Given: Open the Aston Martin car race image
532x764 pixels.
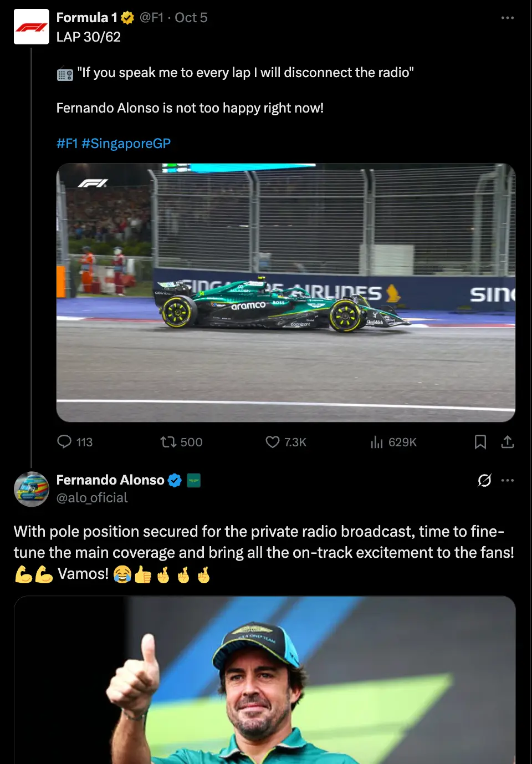Looking at the screenshot, I should (x=286, y=293).
